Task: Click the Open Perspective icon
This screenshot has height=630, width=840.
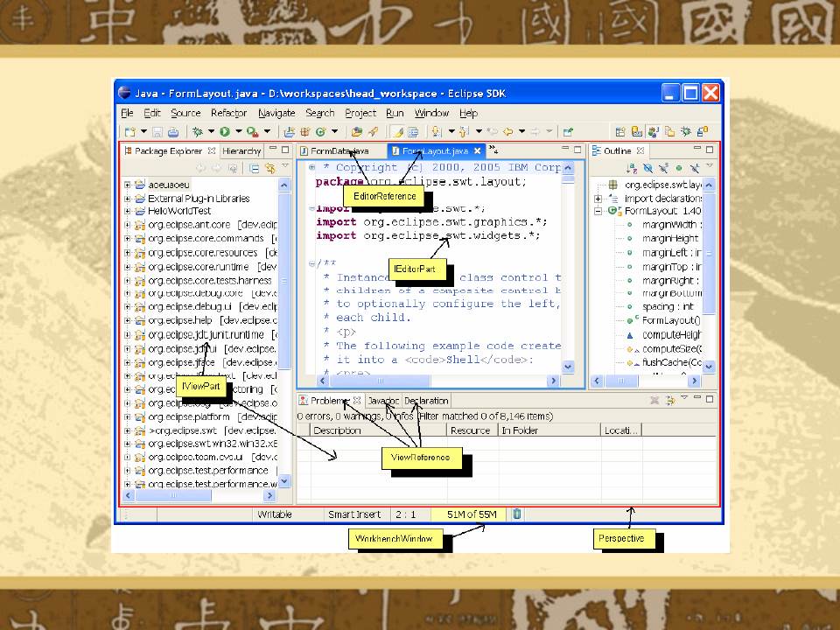Action: click(620, 132)
